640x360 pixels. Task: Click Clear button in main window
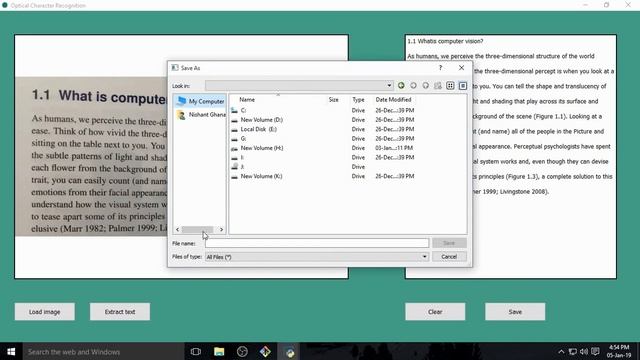pyautogui.click(x=435, y=312)
